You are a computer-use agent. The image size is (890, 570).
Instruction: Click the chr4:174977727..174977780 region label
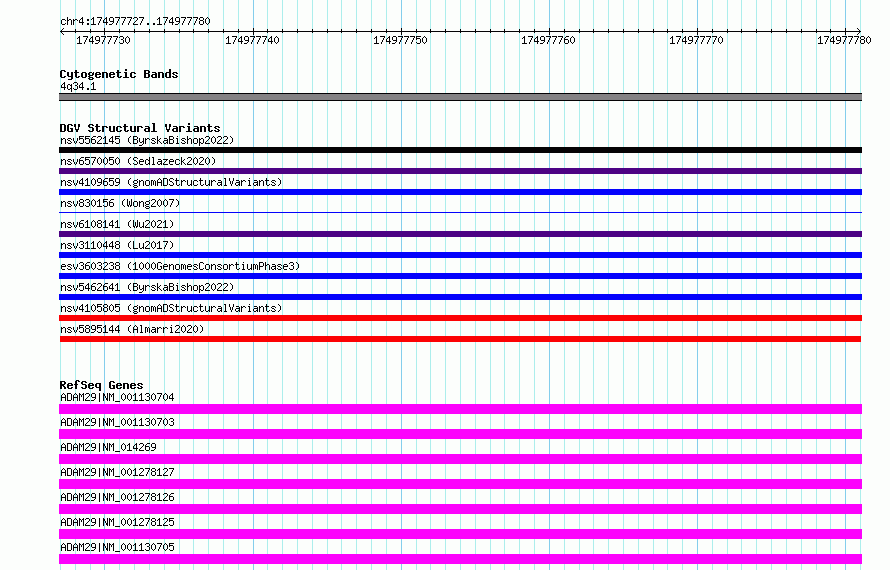pyautogui.click(x=135, y=22)
